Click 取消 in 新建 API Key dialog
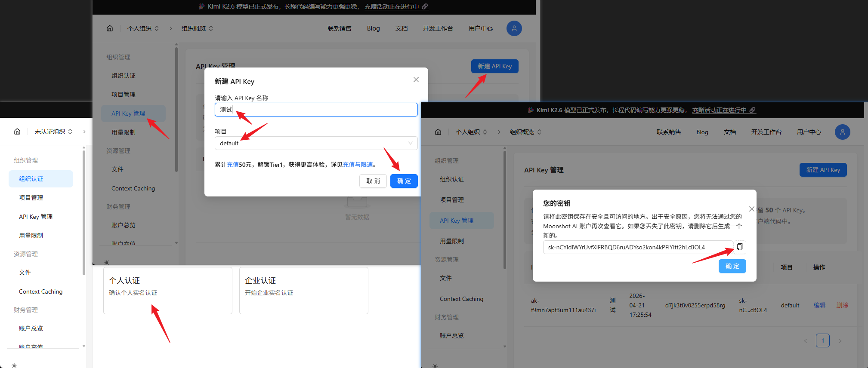 tap(373, 181)
